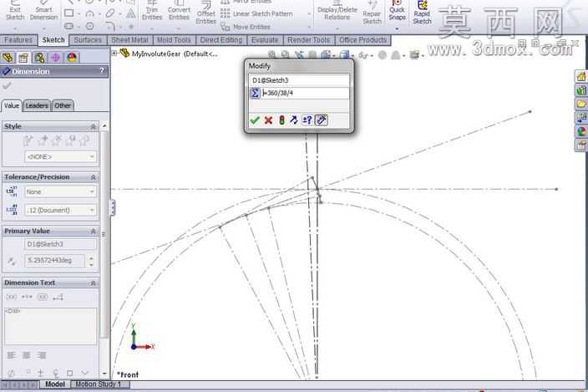Insert the diameter symbol into dimension text
Screen dimensions: 588x392
tap(11, 373)
